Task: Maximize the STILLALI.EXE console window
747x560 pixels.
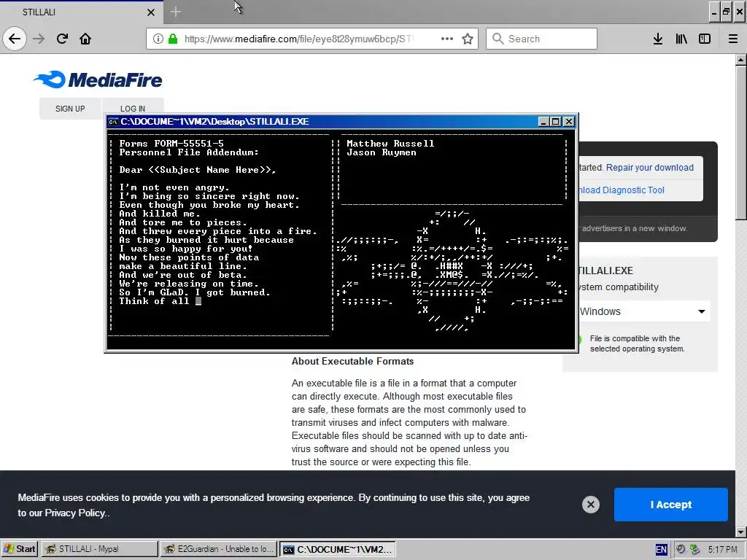Action: point(555,122)
